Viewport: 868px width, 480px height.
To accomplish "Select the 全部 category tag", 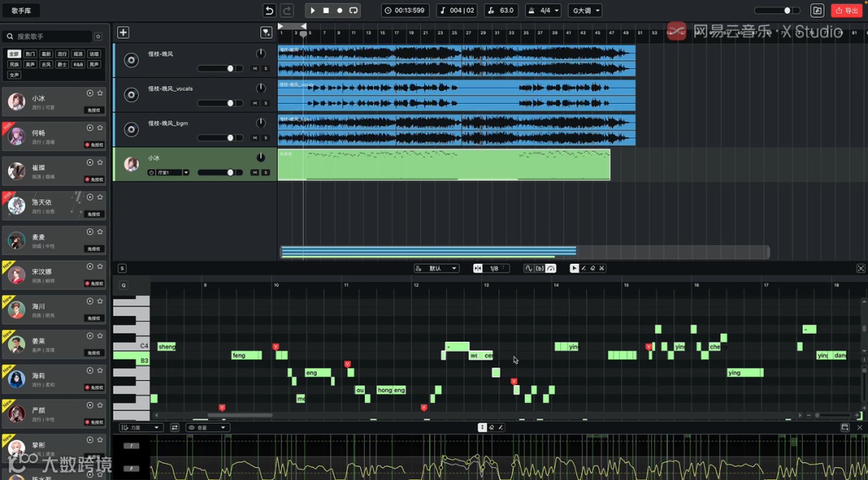I will pyautogui.click(x=14, y=54).
